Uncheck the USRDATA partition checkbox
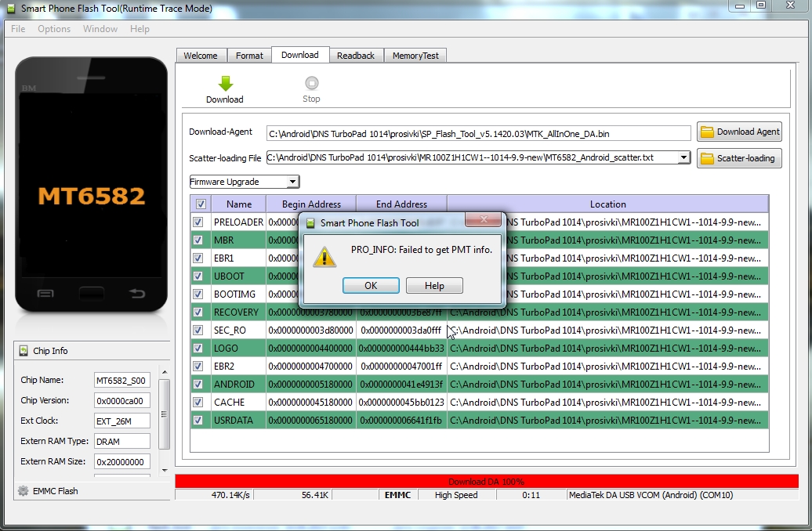812x531 pixels. (198, 420)
